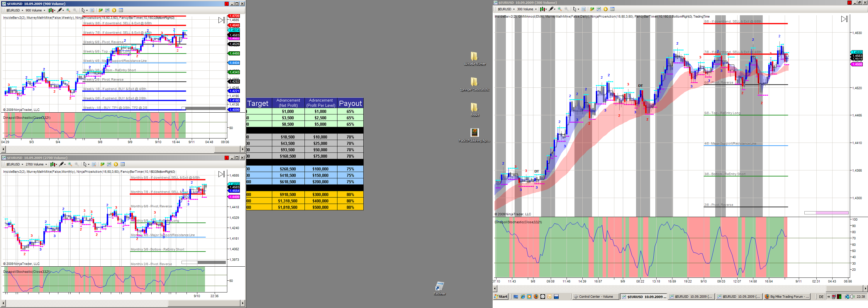The image size is (868, 308).
Task: Open the 900 Volume interval dropdown
Action: pos(35,11)
